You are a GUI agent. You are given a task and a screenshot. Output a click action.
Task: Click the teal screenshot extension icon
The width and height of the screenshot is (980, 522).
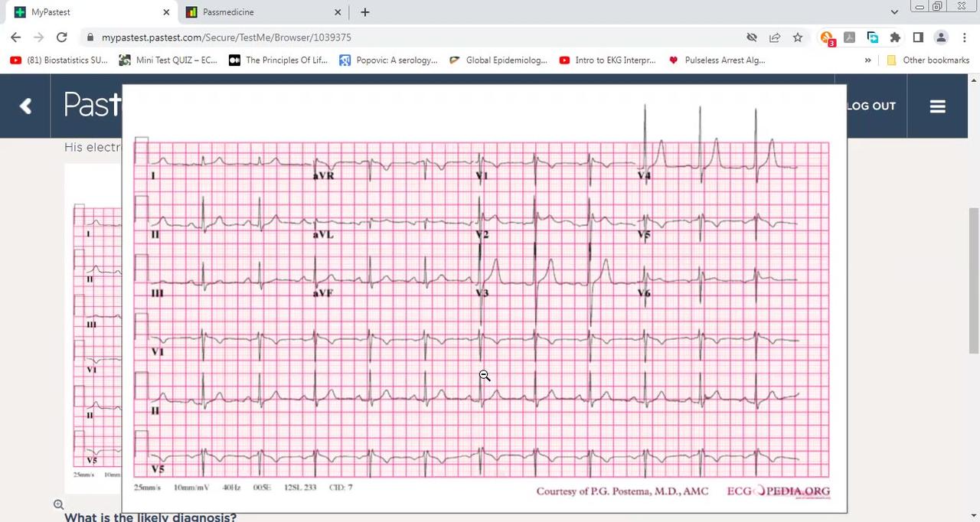[x=873, y=37]
